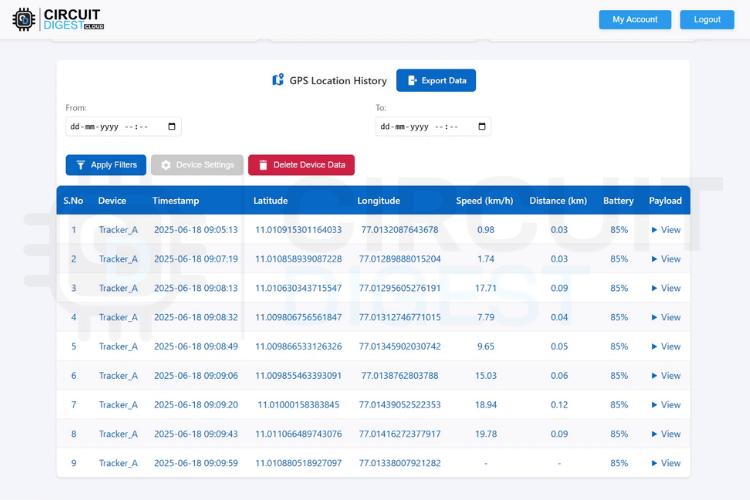Expand the payload View for row 3
This screenshot has height=500, width=750.
click(x=665, y=288)
